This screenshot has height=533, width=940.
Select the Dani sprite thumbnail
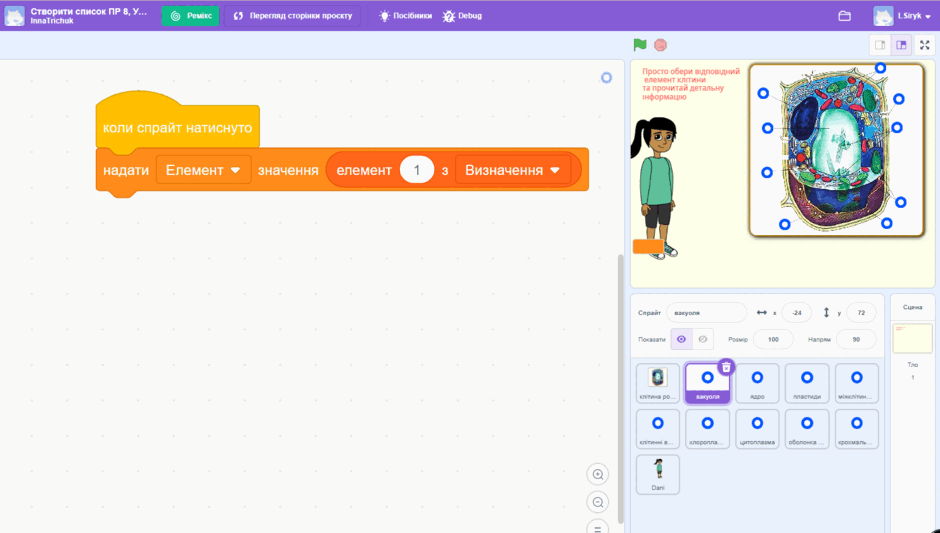click(x=658, y=474)
